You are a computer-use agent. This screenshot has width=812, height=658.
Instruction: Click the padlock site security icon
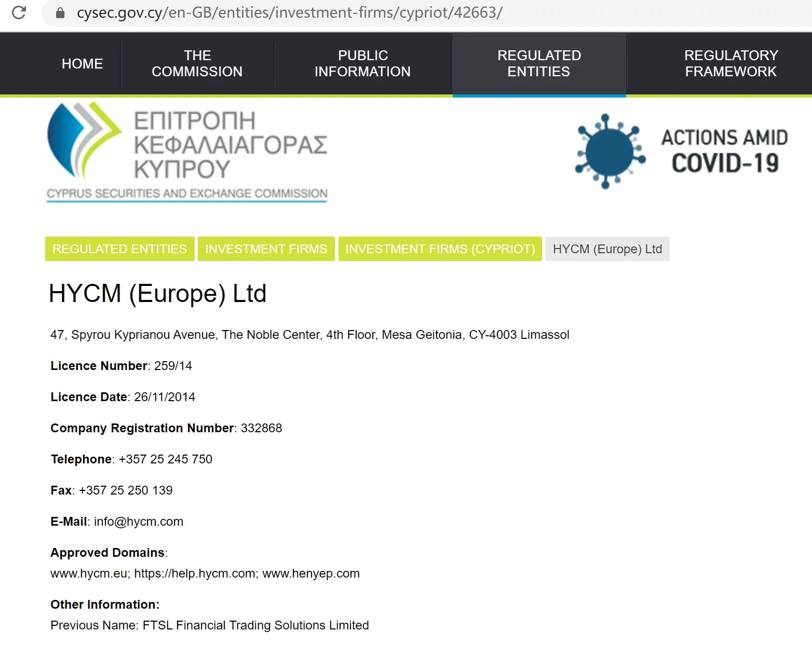click(60, 12)
